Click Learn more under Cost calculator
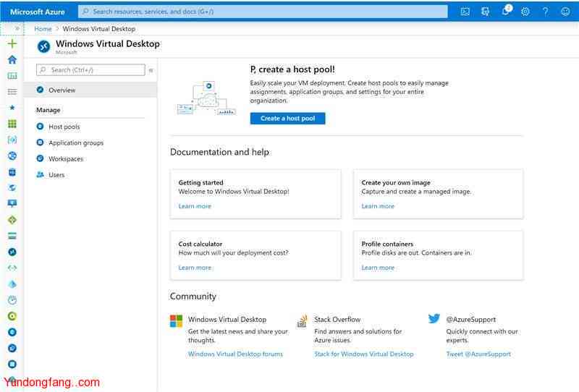579x392 pixels. point(195,268)
